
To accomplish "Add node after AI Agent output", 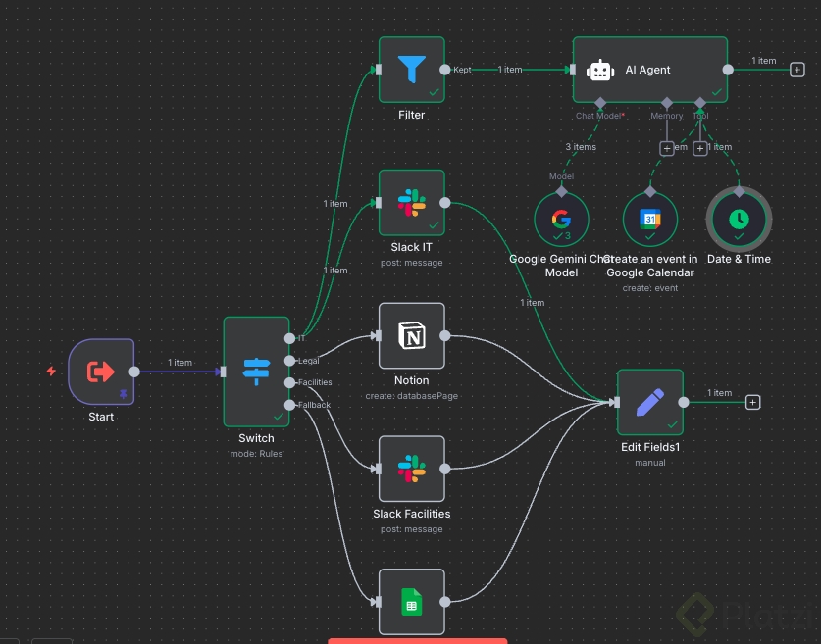I will [x=796, y=70].
